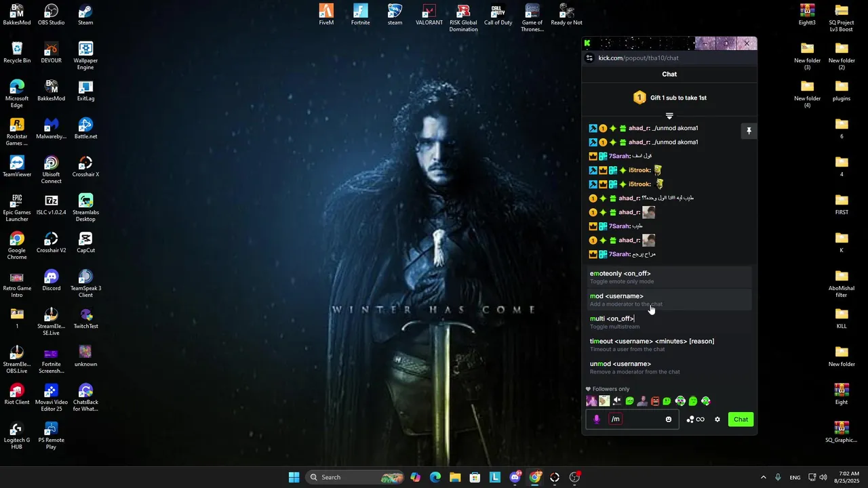Viewport: 868px width, 488px height.
Task: Open VALORANT desktop shortcut
Action: pyautogui.click(x=429, y=15)
